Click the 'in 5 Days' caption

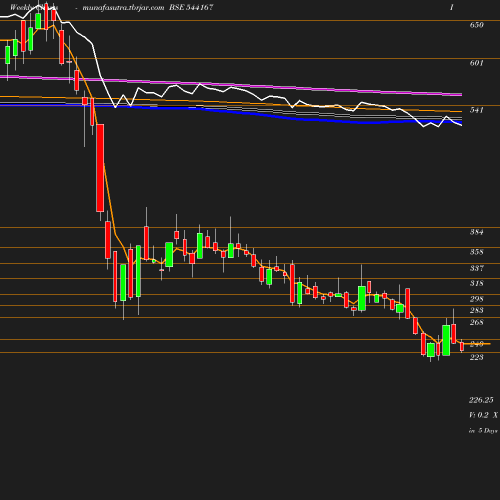coord(483,431)
